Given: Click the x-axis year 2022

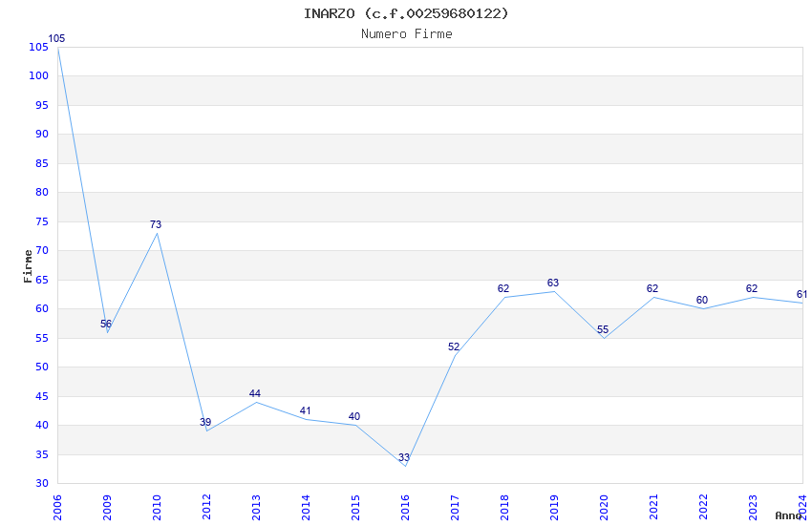Looking at the screenshot, I should [703, 508].
